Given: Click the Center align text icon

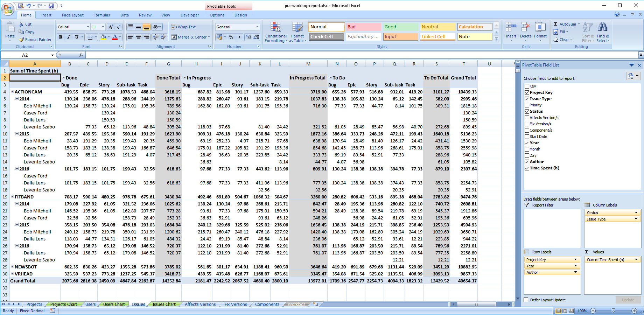Looking at the screenshot, I should [x=139, y=37].
